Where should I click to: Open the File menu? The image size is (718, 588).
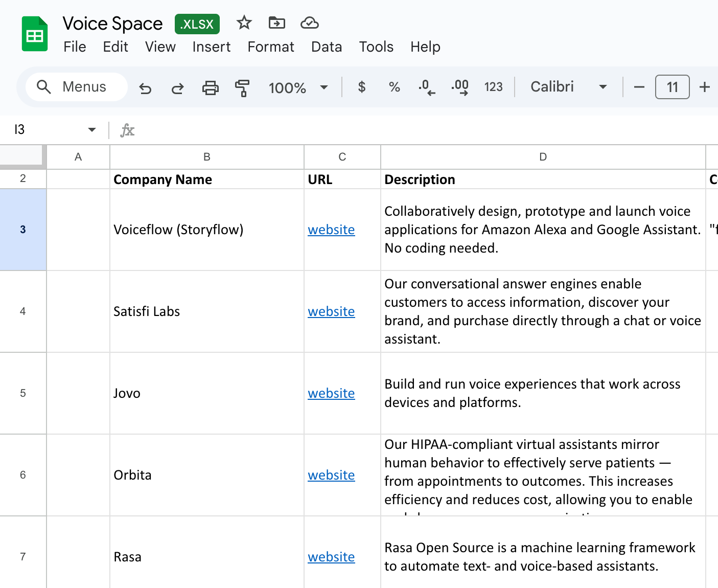(x=75, y=47)
